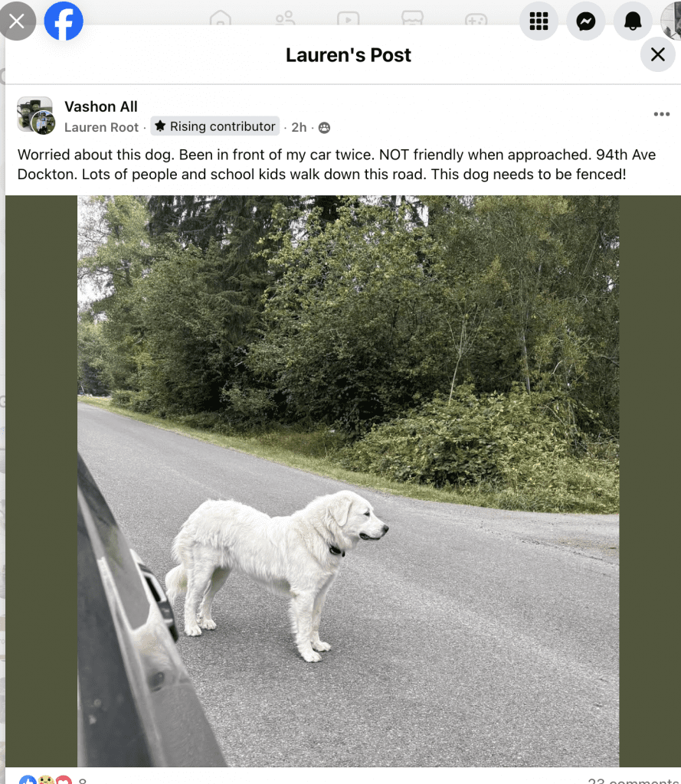Close Lauren's Post dialog
Viewport: 681px width, 784px height.
[x=657, y=54]
